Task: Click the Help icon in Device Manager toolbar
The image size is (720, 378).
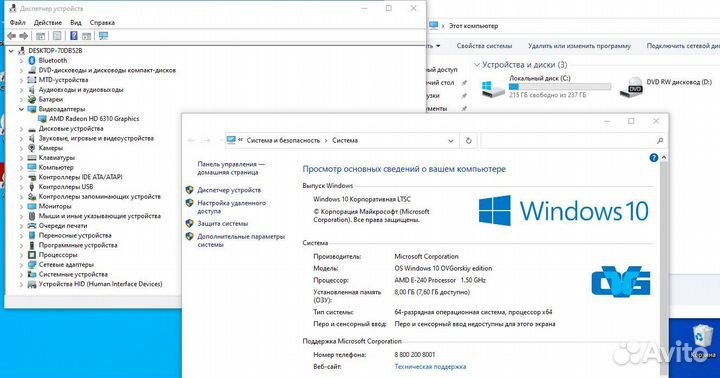Action: [73, 36]
